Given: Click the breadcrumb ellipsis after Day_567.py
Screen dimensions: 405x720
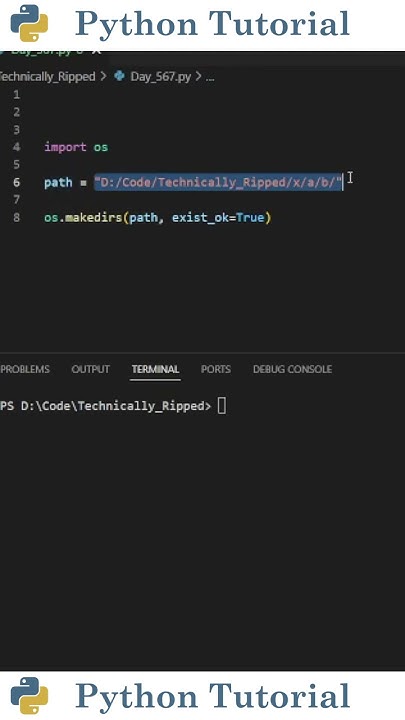Looking at the screenshot, I should click(x=210, y=77).
